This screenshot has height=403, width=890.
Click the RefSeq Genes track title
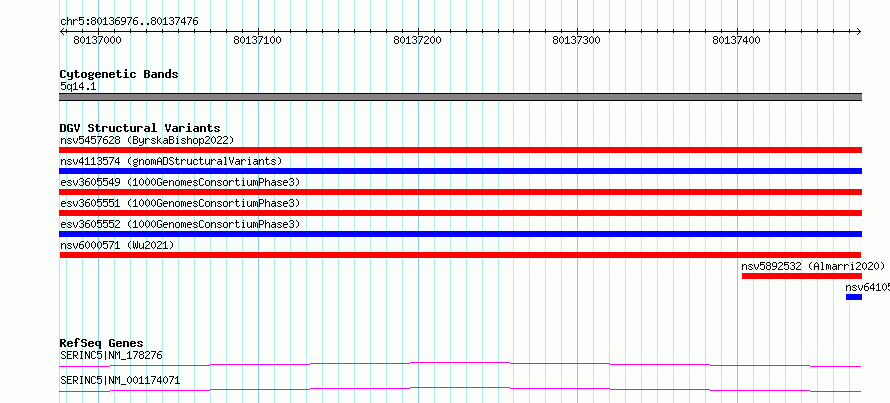point(101,343)
